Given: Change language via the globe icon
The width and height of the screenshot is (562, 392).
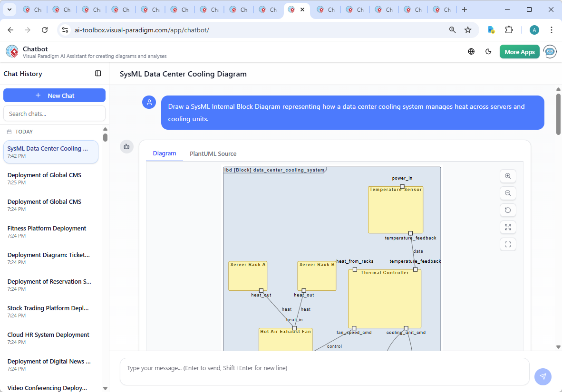Looking at the screenshot, I should tap(471, 51).
